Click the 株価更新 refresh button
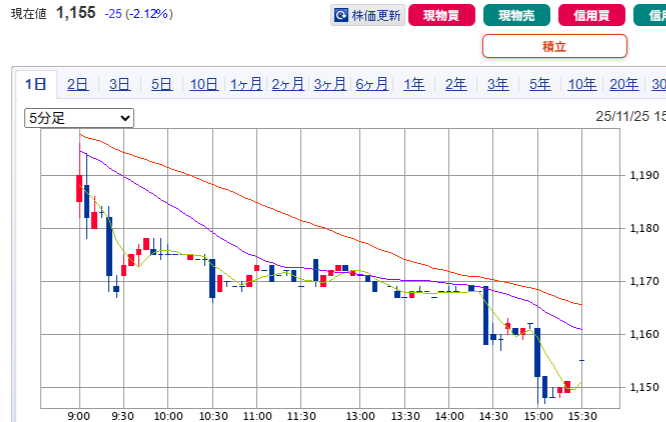Viewport: 666px width, 422px height. (x=368, y=15)
